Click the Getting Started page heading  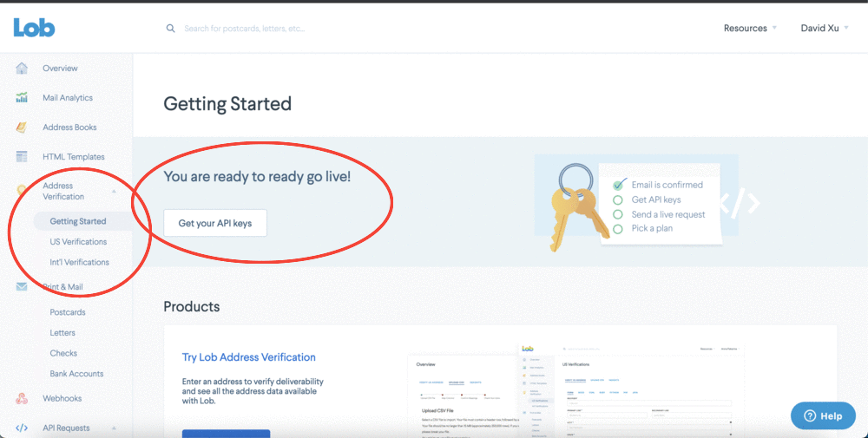click(227, 103)
